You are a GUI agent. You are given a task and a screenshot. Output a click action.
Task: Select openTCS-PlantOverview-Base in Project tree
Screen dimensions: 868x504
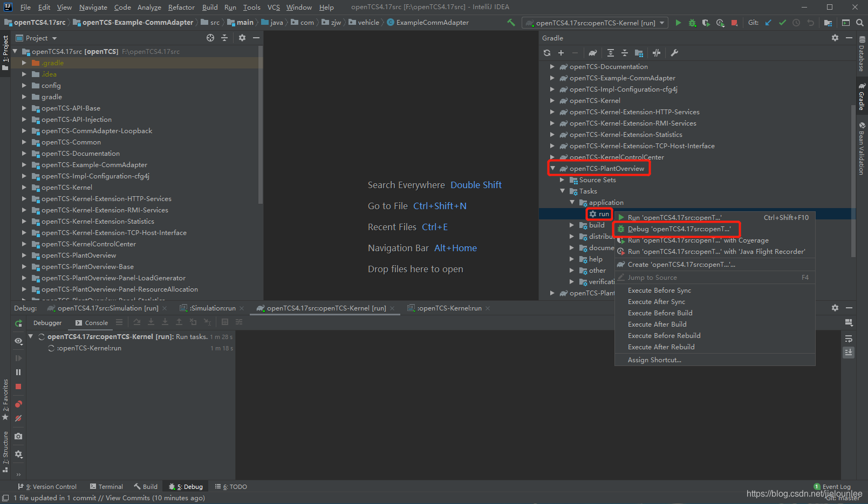click(x=87, y=267)
